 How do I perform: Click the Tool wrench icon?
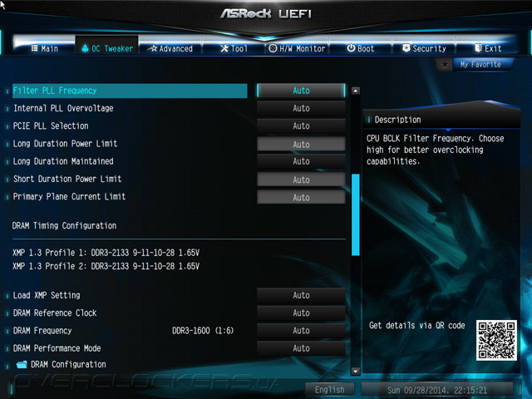tap(224, 48)
